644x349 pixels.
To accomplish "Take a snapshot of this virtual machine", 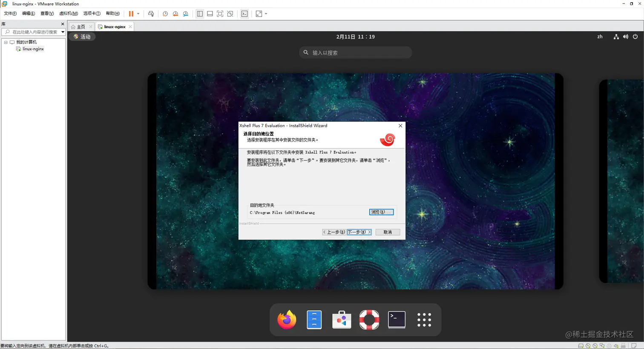I will pyautogui.click(x=165, y=14).
